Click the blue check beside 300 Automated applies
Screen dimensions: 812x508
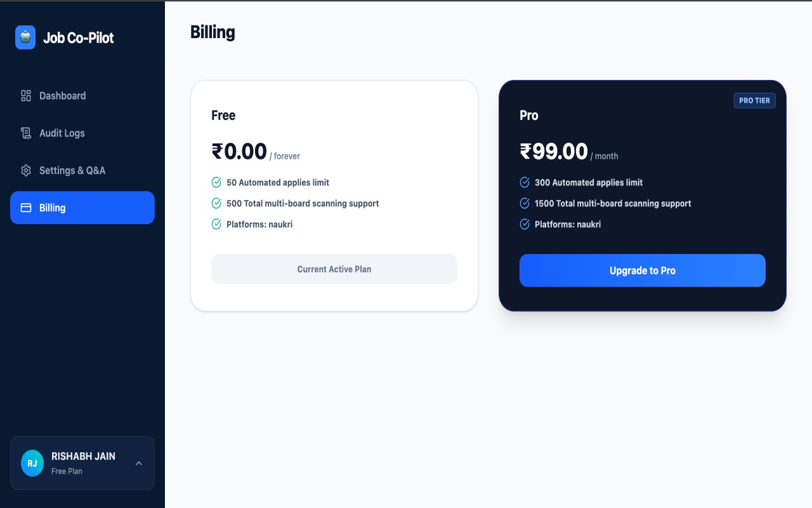coord(525,182)
